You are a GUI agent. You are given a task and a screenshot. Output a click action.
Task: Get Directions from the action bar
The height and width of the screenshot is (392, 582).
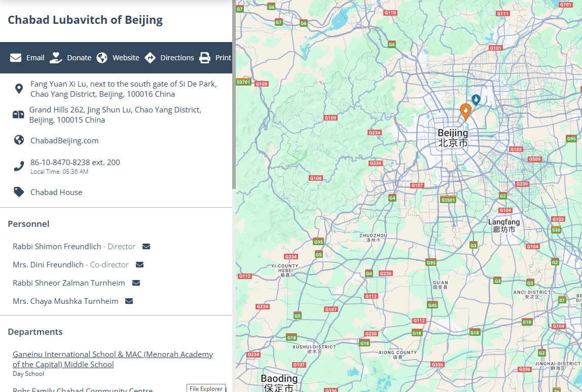169,58
